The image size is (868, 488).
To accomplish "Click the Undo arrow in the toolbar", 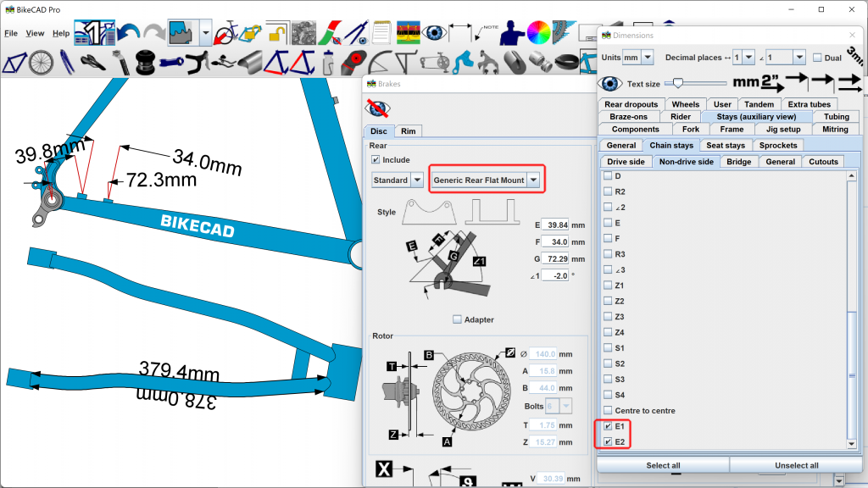I will tap(129, 33).
